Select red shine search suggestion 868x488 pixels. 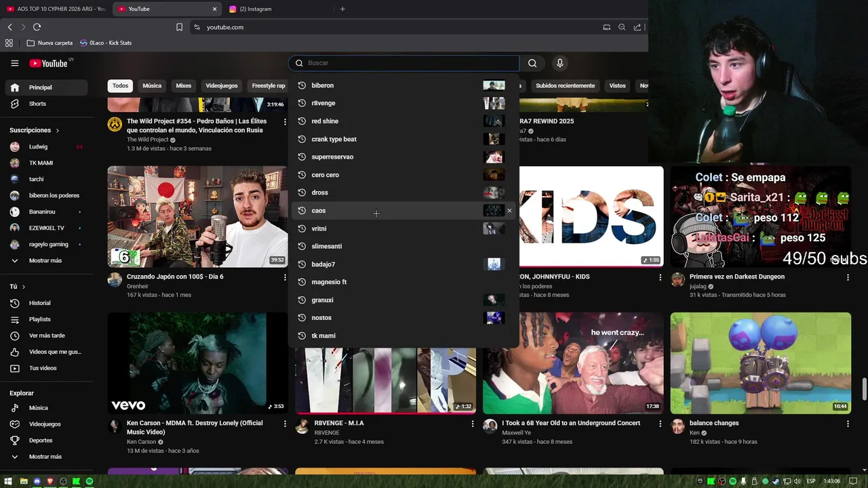pos(404,121)
